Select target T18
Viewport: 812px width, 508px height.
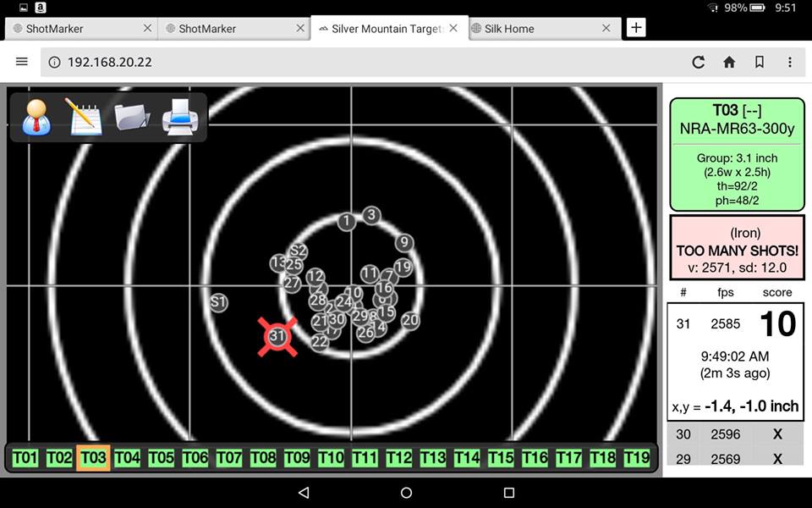pyautogui.click(x=603, y=458)
